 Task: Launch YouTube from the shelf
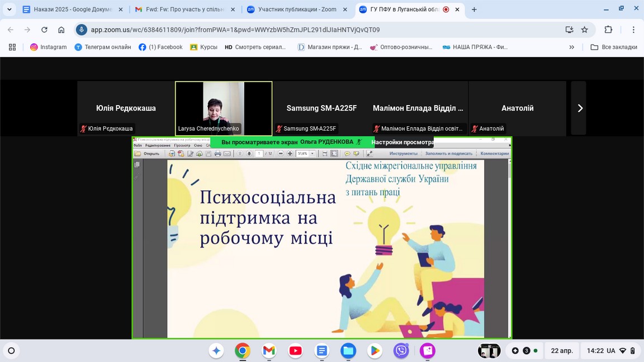click(x=295, y=351)
